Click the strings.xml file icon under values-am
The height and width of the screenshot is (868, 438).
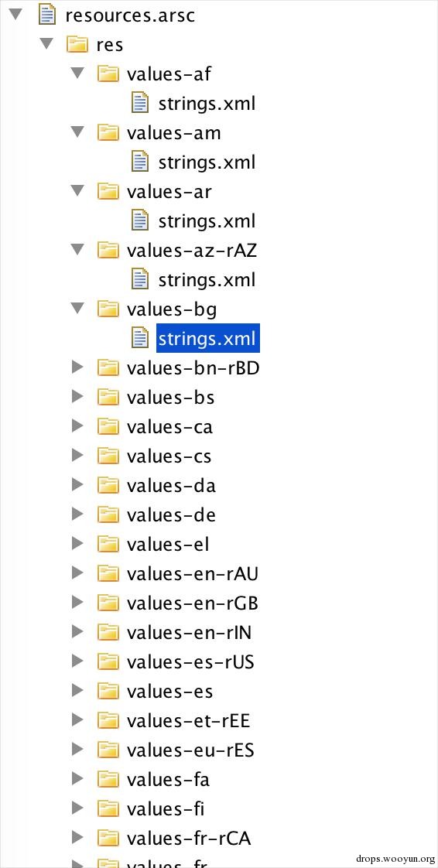click(x=141, y=162)
